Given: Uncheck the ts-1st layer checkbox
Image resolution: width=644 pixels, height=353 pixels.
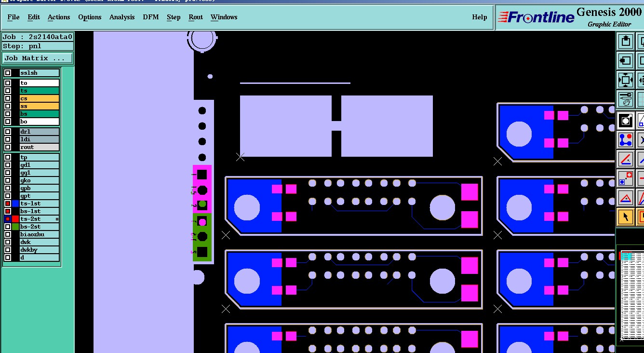Looking at the screenshot, I should coord(8,204).
